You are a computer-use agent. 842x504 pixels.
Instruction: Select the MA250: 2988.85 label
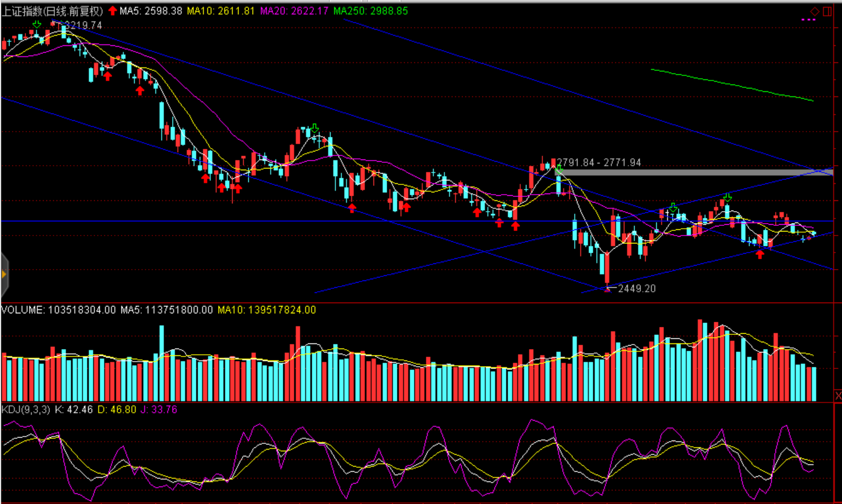[370, 11]
